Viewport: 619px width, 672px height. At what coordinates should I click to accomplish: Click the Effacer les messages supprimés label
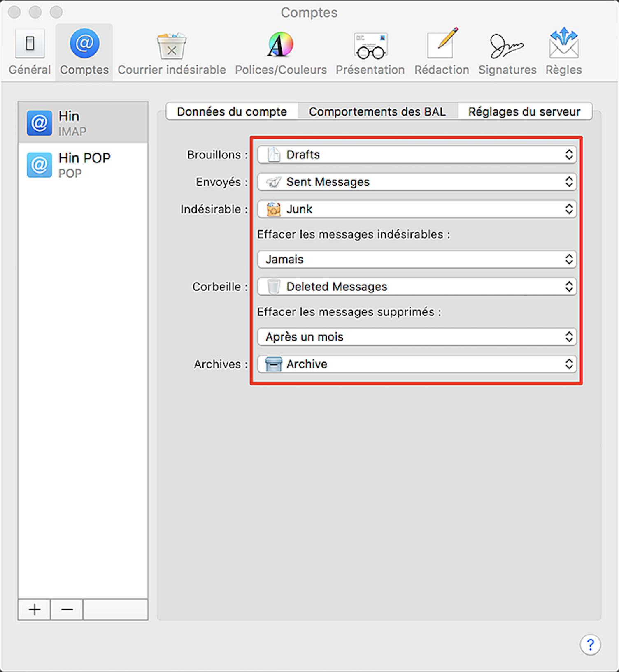pyautogui.click(x=349, y=312)
